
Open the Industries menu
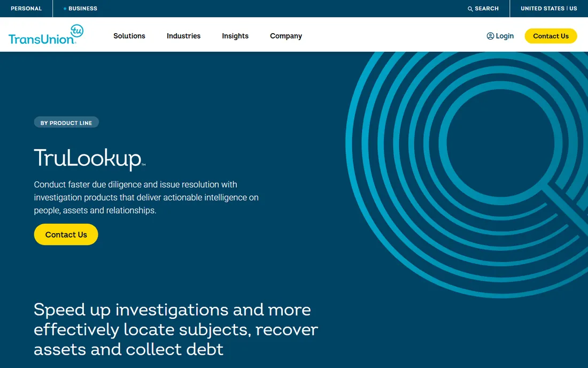[x=184, y=36]
